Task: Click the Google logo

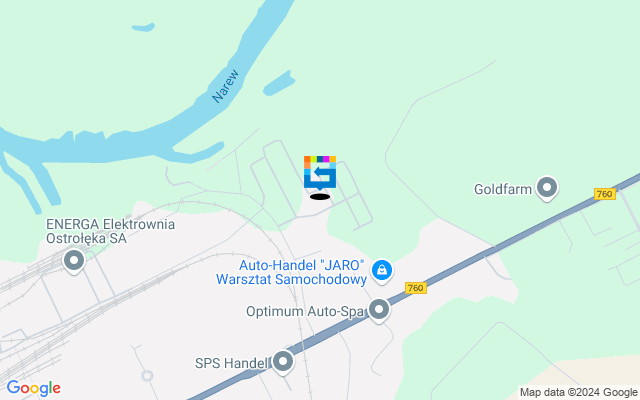Action: point(34,388)
